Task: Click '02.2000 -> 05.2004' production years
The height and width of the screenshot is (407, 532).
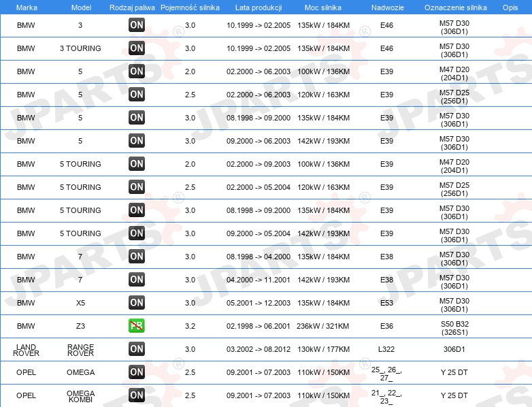Action: point(259,187)
